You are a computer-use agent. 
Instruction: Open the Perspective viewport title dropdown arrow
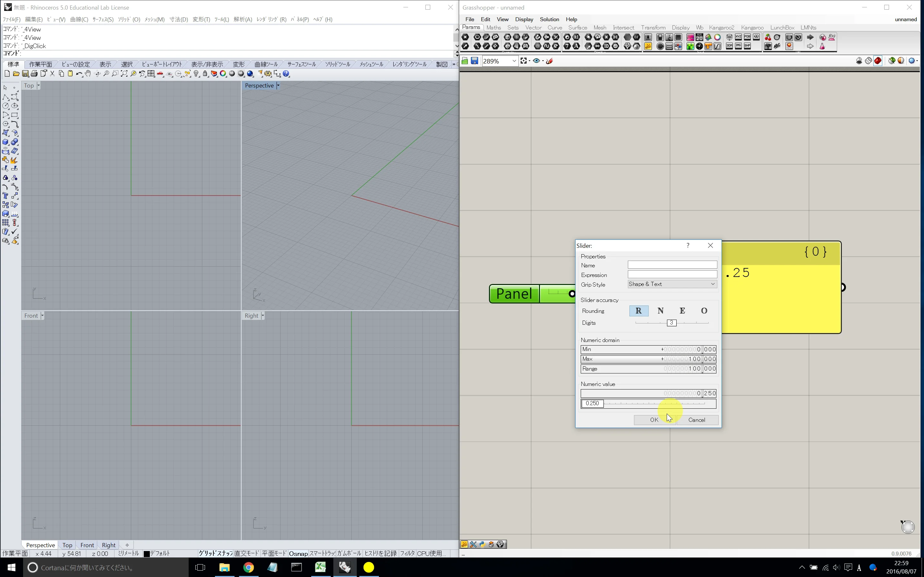pos(278,86)
